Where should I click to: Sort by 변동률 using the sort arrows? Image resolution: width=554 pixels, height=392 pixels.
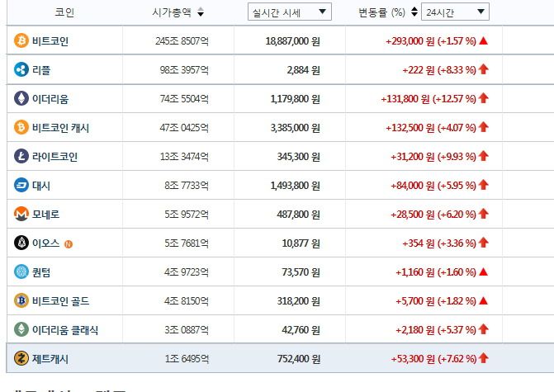click(414, 12)
